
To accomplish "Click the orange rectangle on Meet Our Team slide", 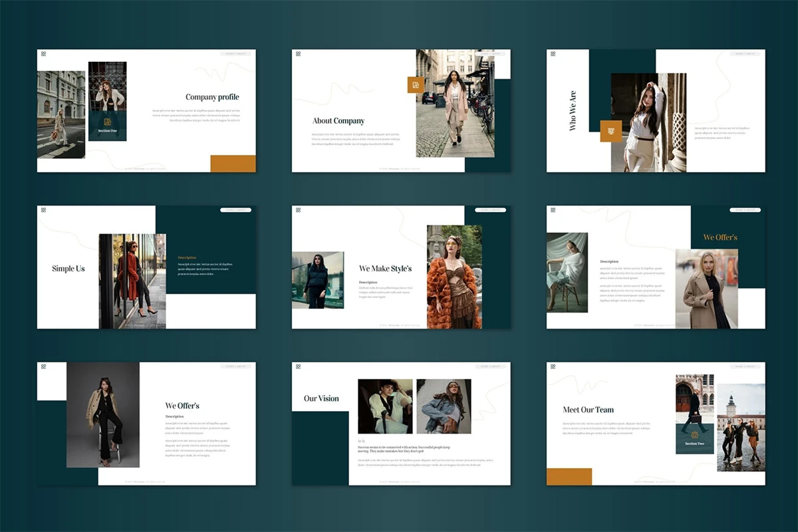I will point(569,476).
